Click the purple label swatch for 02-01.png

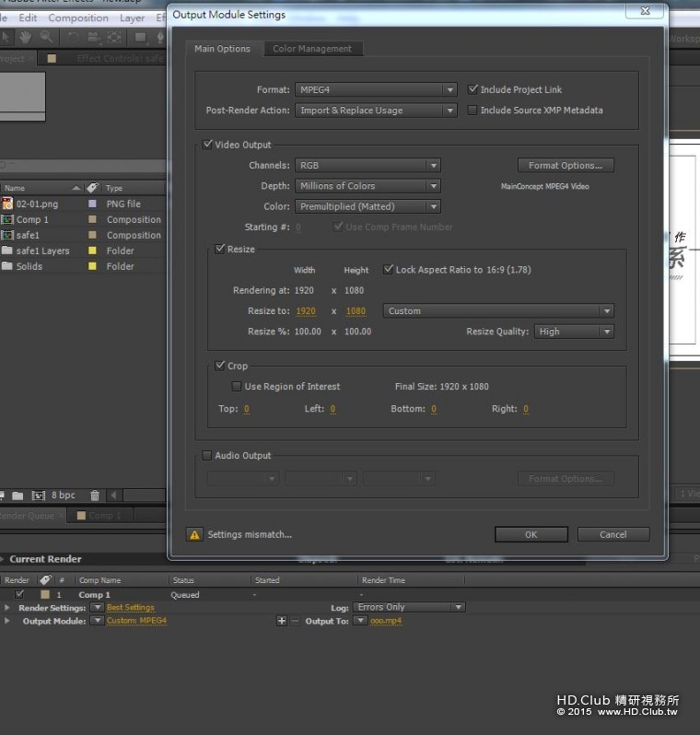click(92, 204)
